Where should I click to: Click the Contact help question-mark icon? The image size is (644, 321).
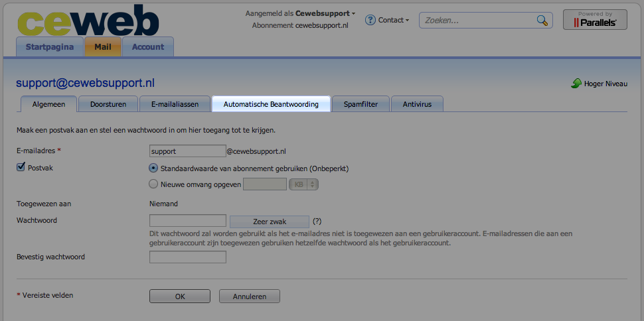coord(370,21)
